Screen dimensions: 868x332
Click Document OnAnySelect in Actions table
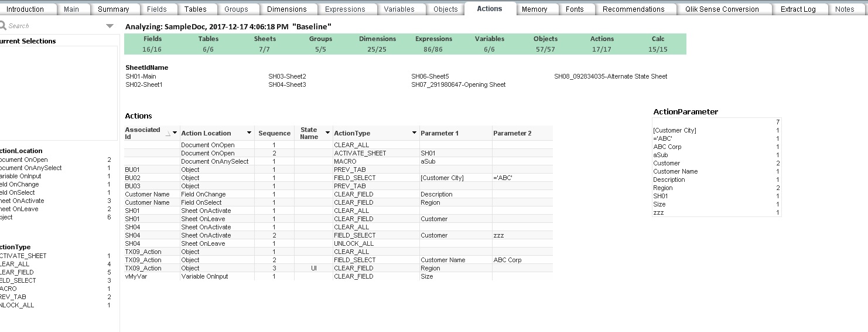point(217,161)
